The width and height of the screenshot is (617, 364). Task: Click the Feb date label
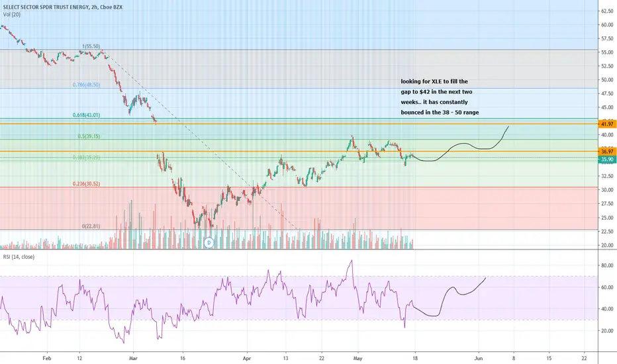47,359
